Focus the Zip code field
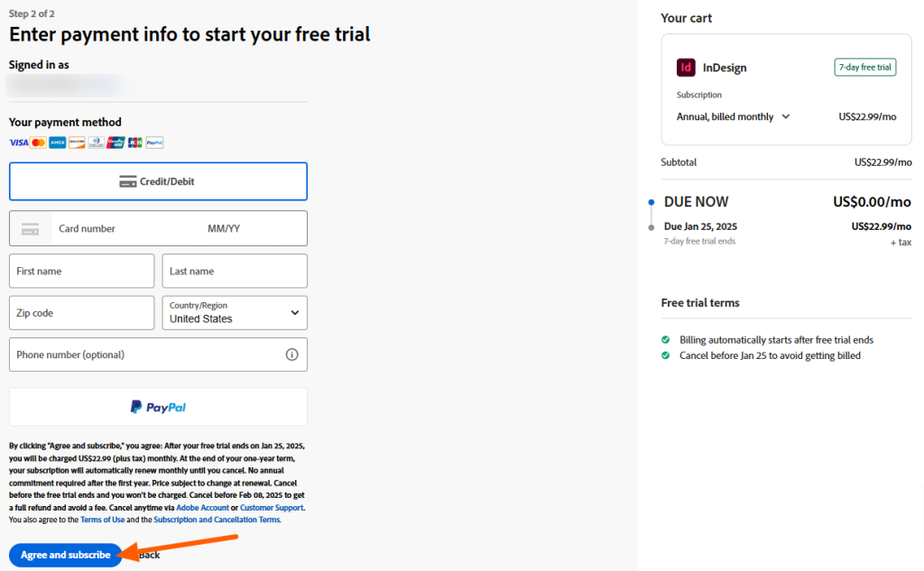 (82, 313)
